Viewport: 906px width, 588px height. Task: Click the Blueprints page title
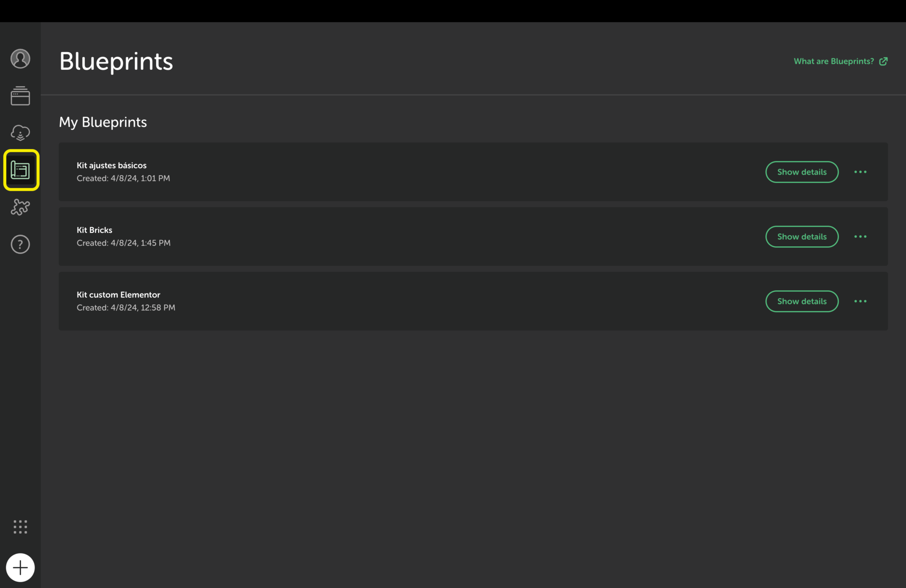coord(116,61)
